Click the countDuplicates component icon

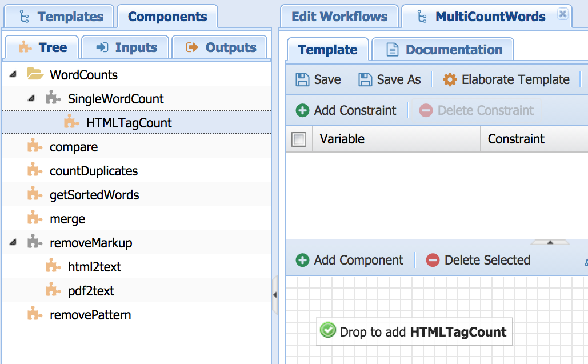click(x=35, y=171)
